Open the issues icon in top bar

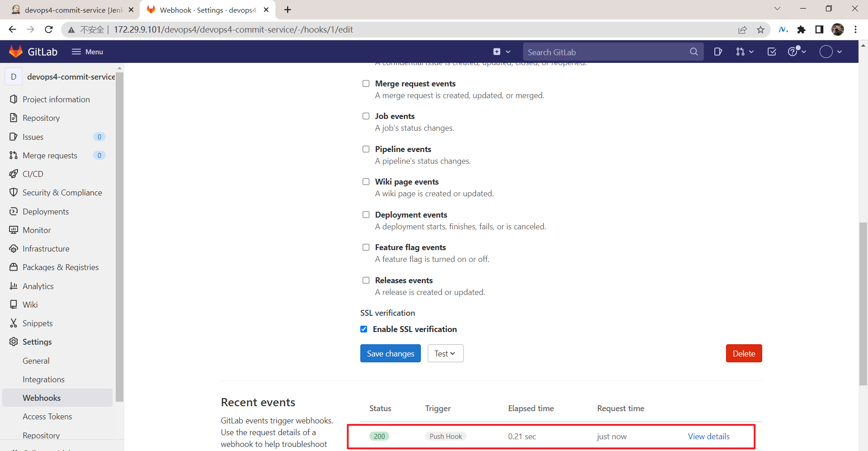point(718,52)
